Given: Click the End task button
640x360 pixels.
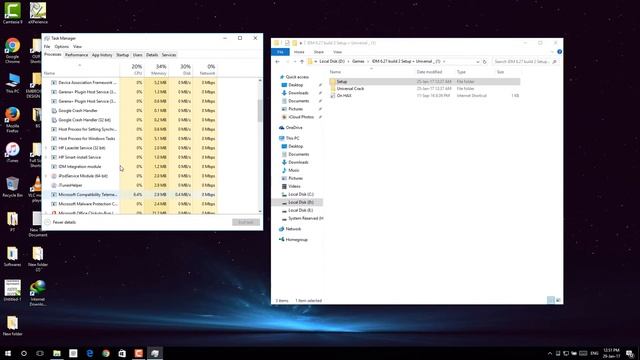Looking at the screenshot, I should (x=246, y=222).
